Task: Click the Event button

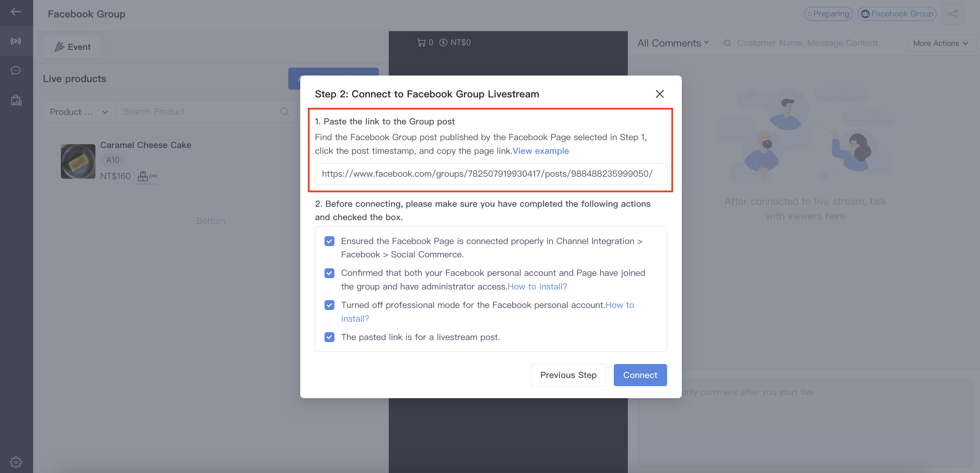Action: tap(72, 47)
